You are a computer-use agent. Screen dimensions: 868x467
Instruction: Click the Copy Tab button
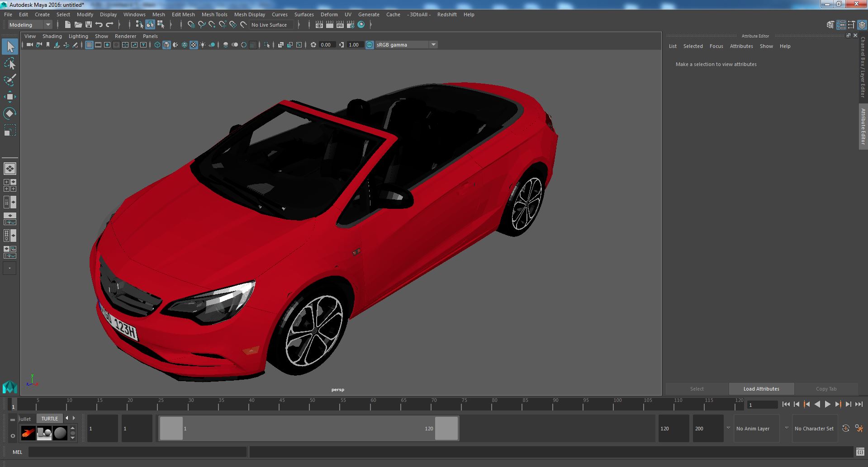pos(826,389)
